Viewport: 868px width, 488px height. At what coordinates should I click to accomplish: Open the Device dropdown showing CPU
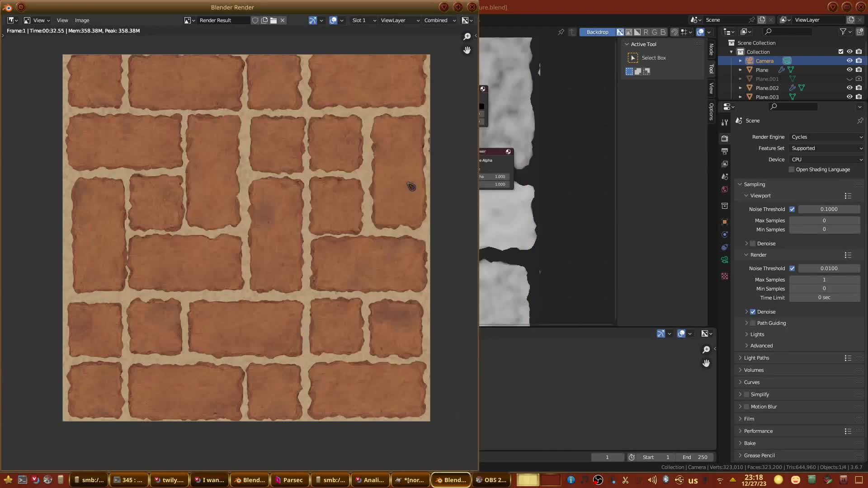(826, 160)
